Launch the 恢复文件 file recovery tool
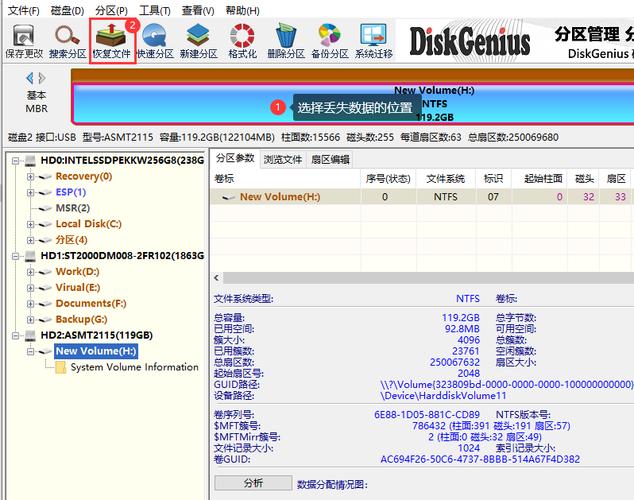634x500 pixels. pos(112,41)
